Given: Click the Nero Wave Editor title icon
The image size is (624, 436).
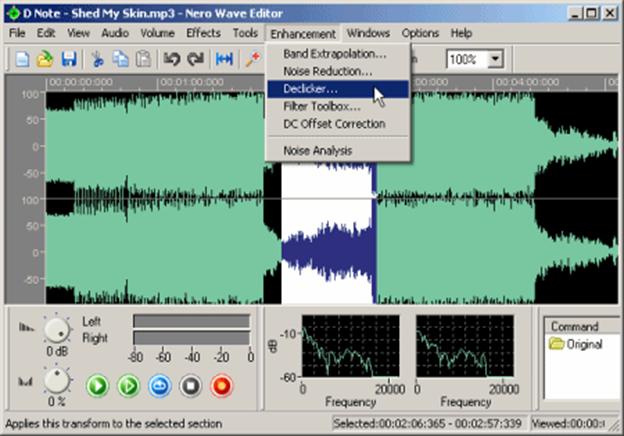Looking at the screenshot, I should coord(13,14).
